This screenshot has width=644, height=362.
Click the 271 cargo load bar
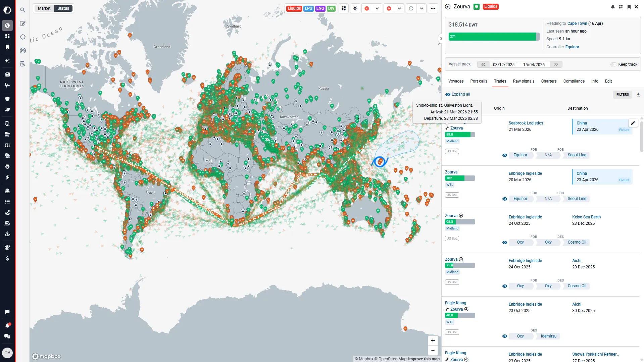pyautogui.click(x=494, y=37)
